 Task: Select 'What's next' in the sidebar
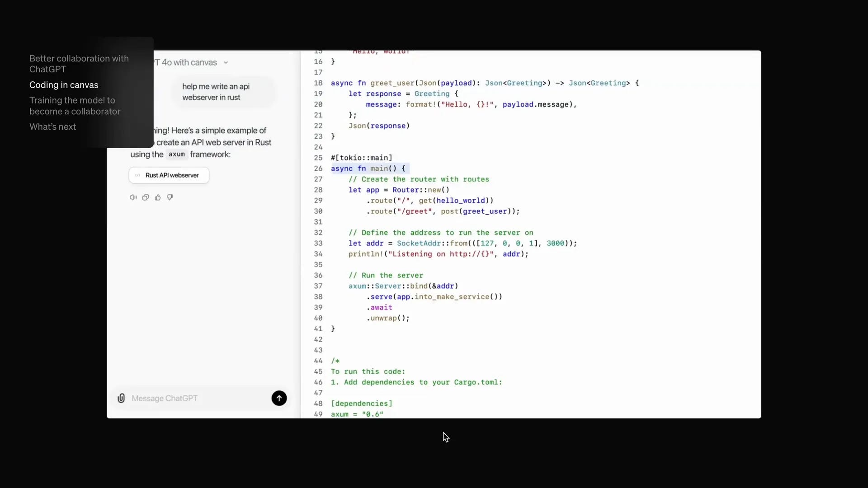[x=52, y=127]
